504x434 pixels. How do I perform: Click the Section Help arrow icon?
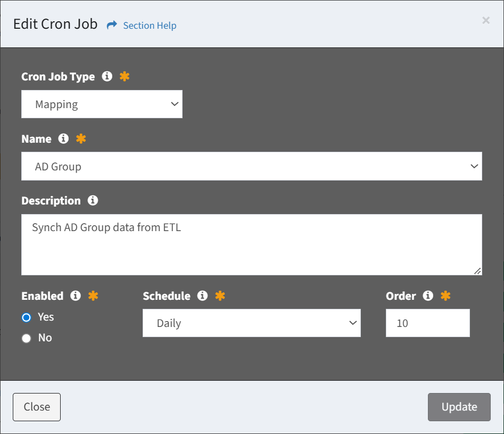[x=112, y=25]
